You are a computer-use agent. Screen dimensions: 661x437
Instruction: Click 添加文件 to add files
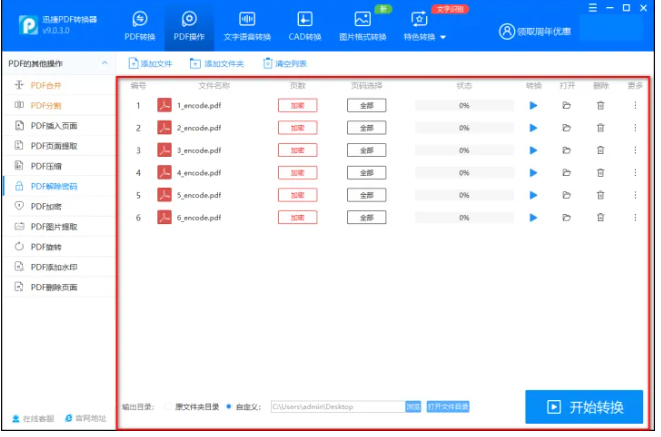click(x=151, y=63)
